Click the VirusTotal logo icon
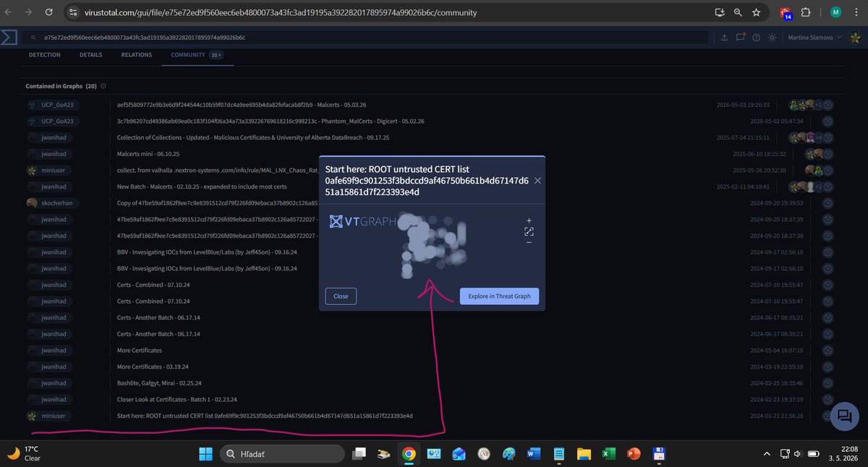 (x=8, y=38)
